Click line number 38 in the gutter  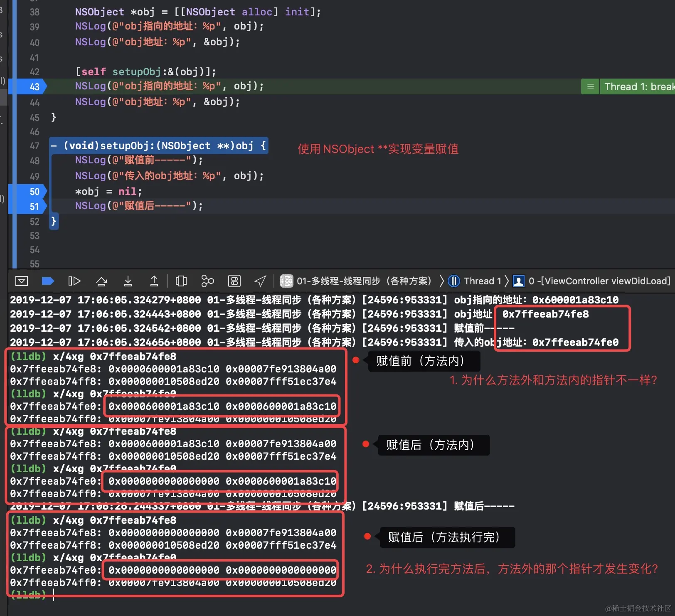[34, 12]
